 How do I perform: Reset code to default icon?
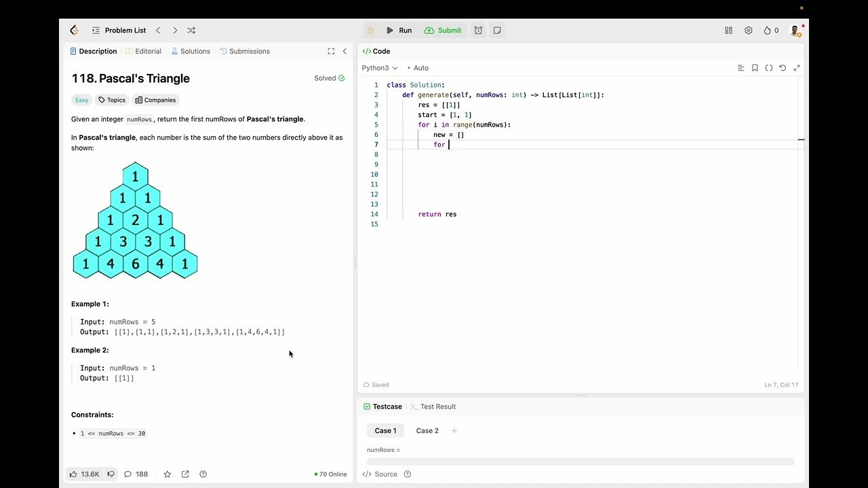tap(783, 68)
